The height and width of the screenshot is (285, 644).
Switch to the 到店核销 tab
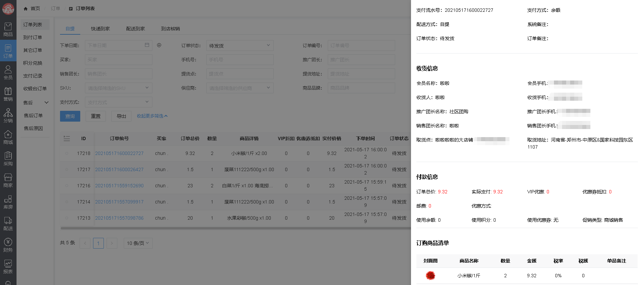(170, 29)
